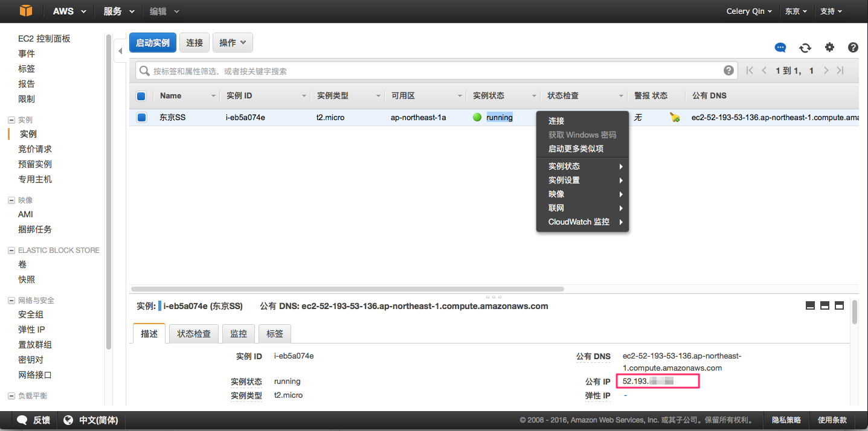868x431 pixels.
Task: Go to next results page
Action: (826, 71)
